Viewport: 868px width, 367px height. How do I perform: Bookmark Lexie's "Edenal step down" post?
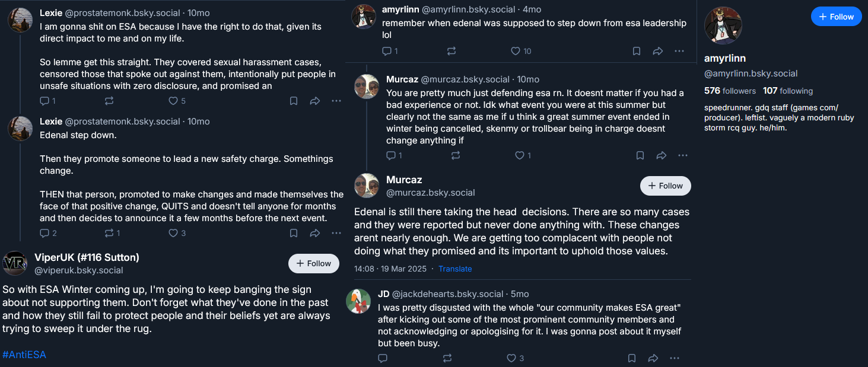pos(294,233)
